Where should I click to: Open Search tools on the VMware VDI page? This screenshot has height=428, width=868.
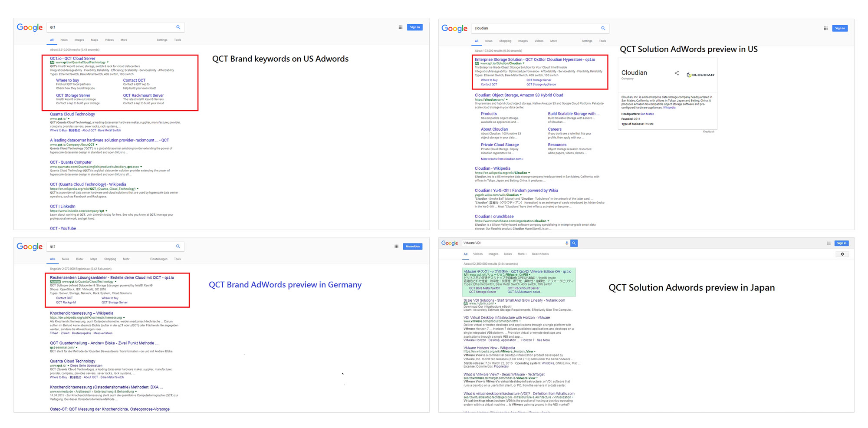(540, 254)
